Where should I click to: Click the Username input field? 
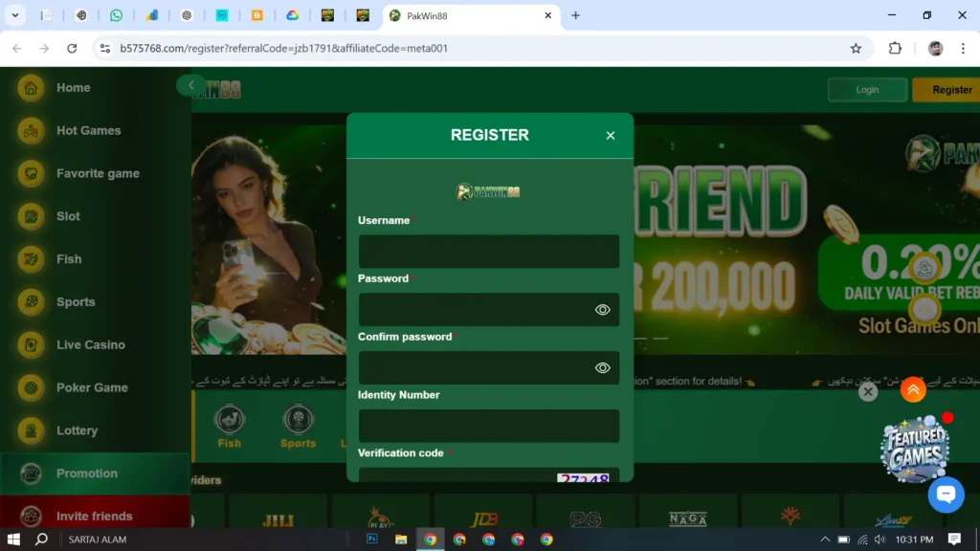click(x=489, y=252)
